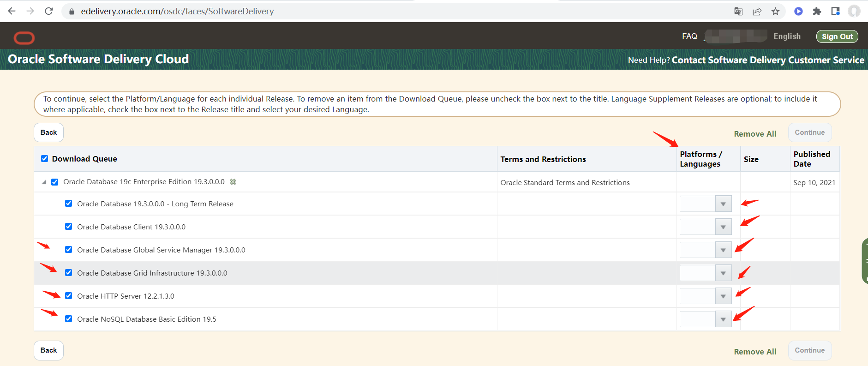Image resolution: width=868 pixels, height=366 pixels.
Task: Open the browser extensions puzzle menu
Action: (x=817, y=12)
